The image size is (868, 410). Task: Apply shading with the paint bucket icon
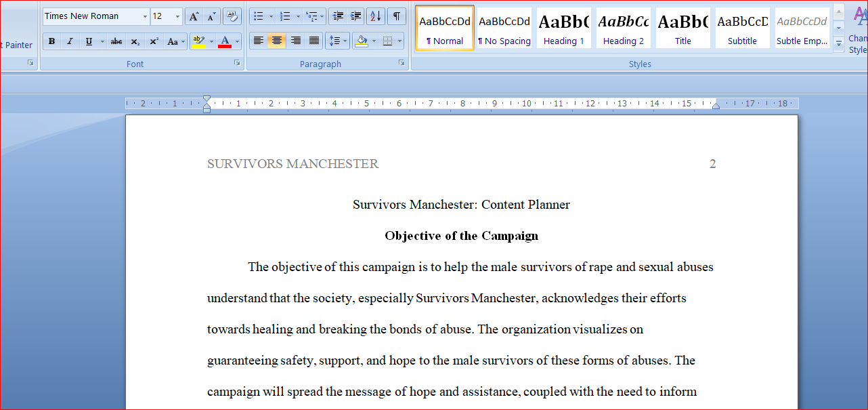pyautogui.click(x=362, y=41)
